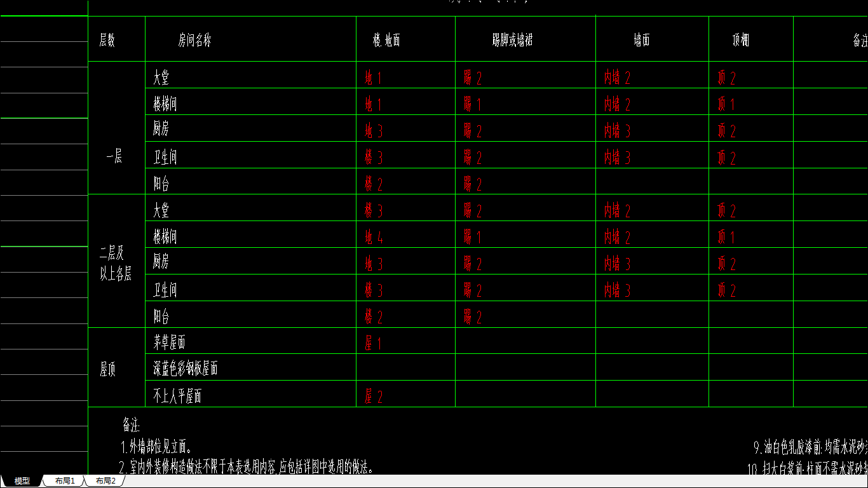Click 顶 1 in 二层 楼梯间 row
Screen dimensions: 868x488
(726, 238)
